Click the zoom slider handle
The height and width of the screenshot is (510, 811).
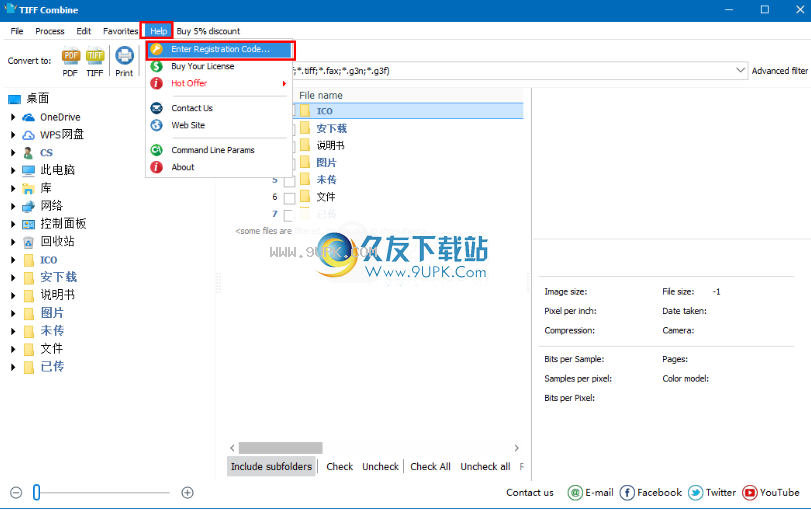coord(36,492)
